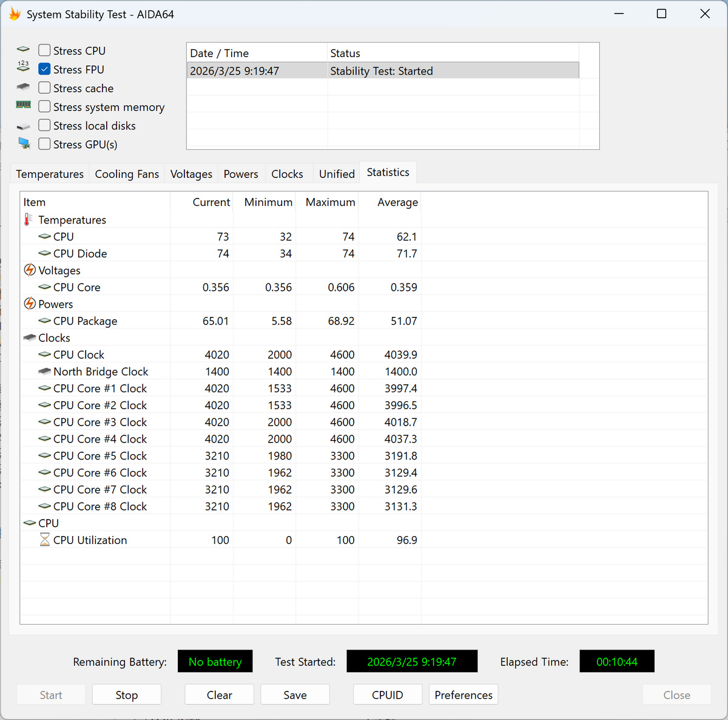The image size is (728, 720).
Task: Enable the Stress cache checkbox
Action: 44,88
